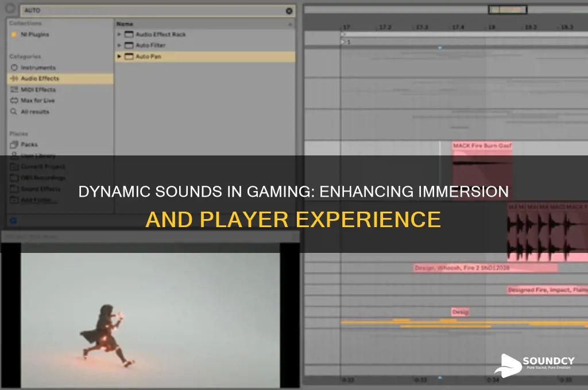Viewport: 588px width, 390px height.
Task: Select Auto Filter in results list
Action: [x=150, y=45]
